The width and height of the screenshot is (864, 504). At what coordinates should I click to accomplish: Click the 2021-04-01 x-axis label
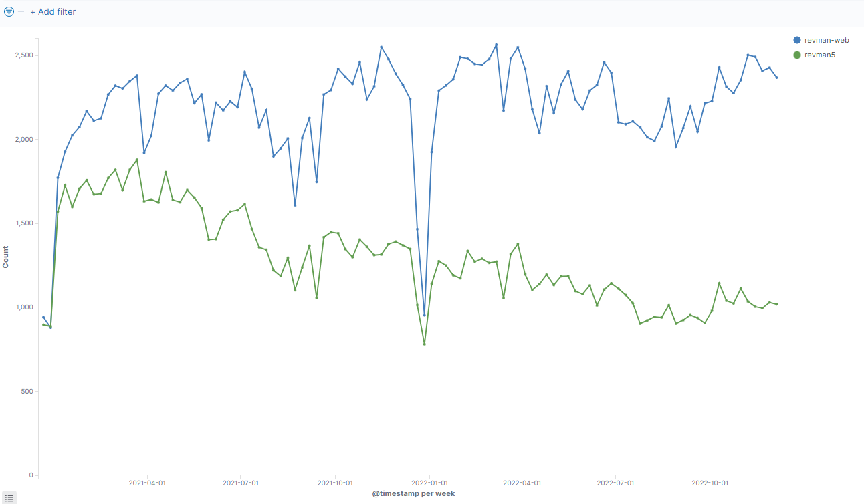click(147, 483)
